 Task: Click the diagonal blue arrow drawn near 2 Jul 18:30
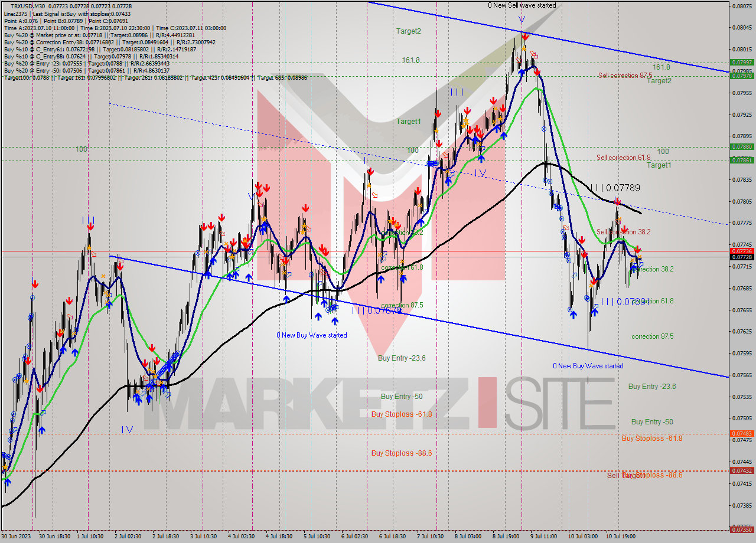[167, 369]
